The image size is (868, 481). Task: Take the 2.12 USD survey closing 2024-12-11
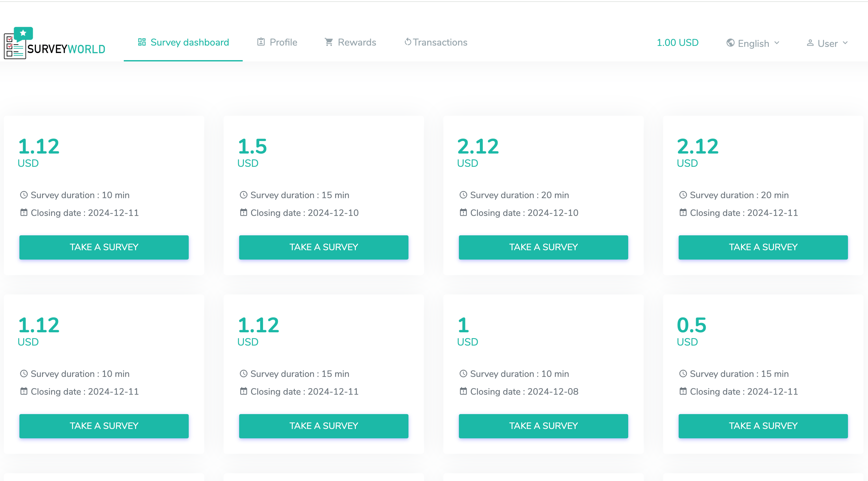click(x=763, y=247)
